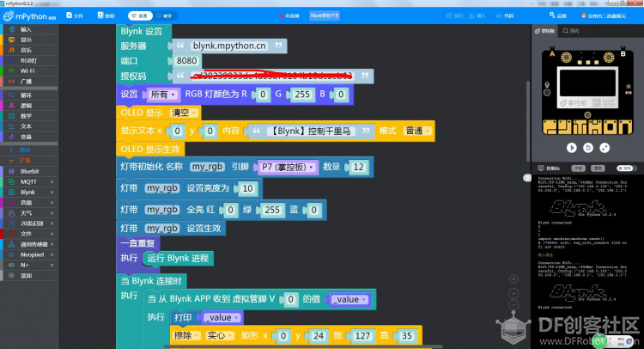Select the MQTT extension category
The image size is (644, 349).
pyautogui.click(x=28, y=181)
